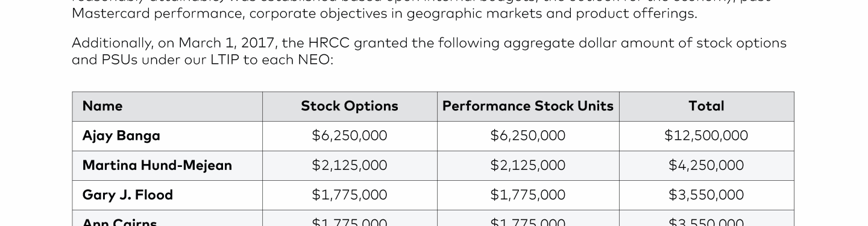Click the Performance Stock Units header
The height and width of the screenshot is (226, 868).
click(528, 106)
